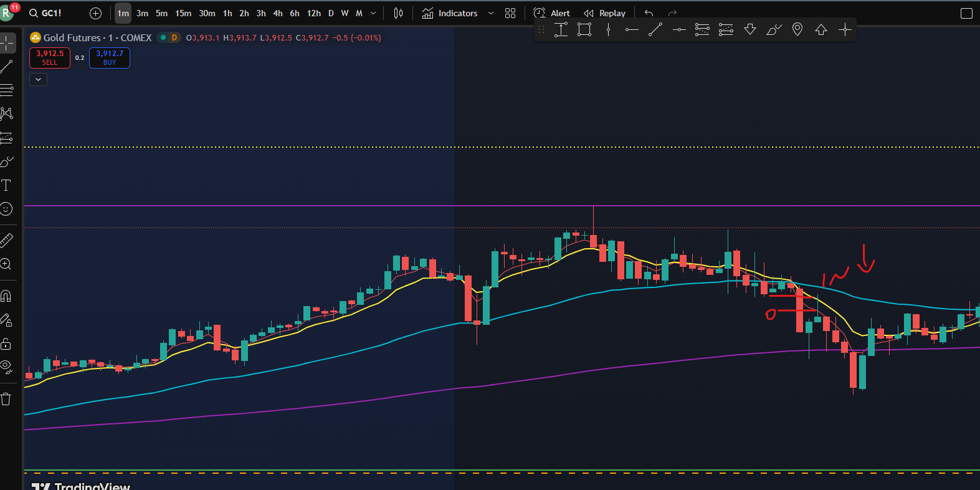Switch to the 3h timeframe
Screen dimensions: 980x490
[261, 13]
